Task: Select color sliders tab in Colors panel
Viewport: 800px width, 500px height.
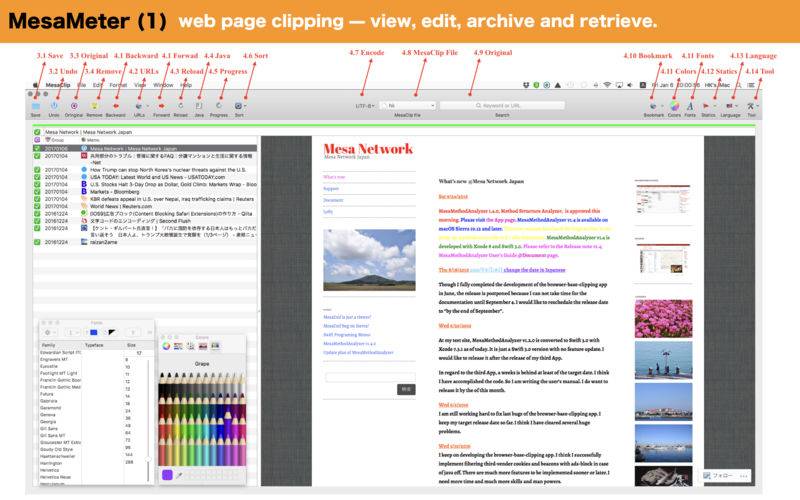Action: [178, 346]
